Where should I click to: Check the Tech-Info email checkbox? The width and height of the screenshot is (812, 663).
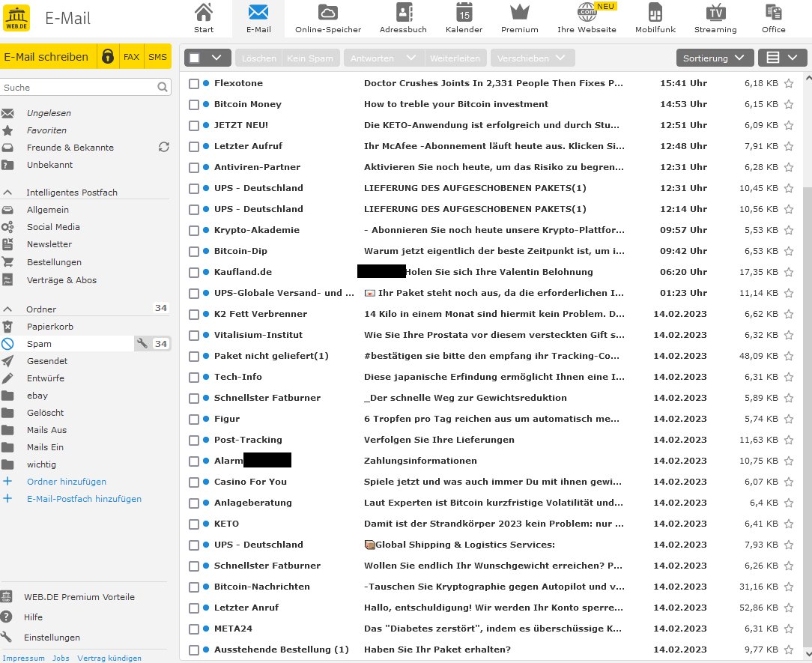click(x=194, y=377)
